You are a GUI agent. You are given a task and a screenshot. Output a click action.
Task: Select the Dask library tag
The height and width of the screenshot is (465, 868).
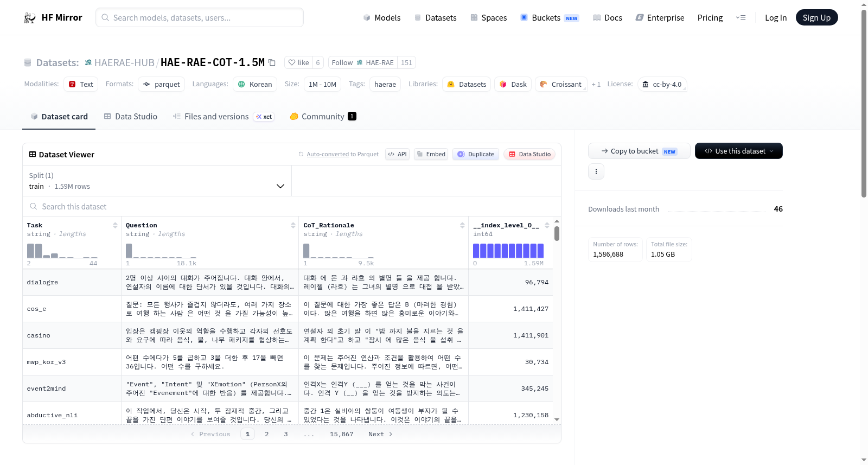pyautogui.click(x=513, y=84)
